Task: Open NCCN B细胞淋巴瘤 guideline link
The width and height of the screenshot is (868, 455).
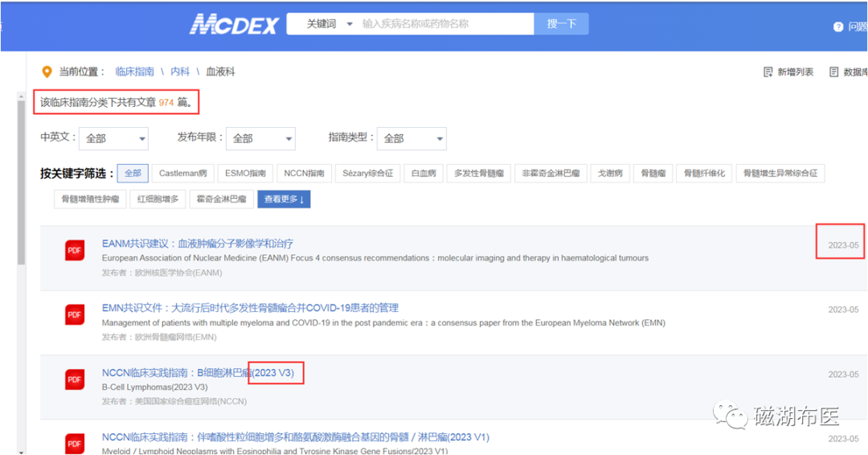Action: tap(199, 372)
